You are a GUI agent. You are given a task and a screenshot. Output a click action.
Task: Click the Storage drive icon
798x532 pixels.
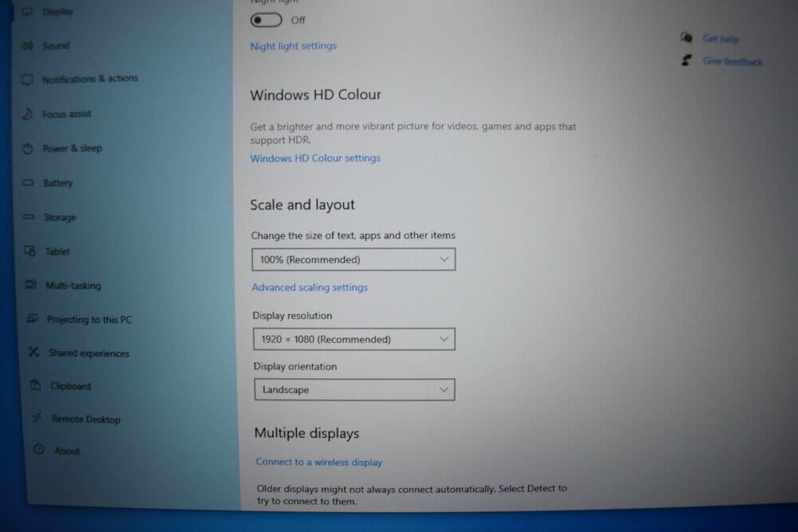pos(29,217)
